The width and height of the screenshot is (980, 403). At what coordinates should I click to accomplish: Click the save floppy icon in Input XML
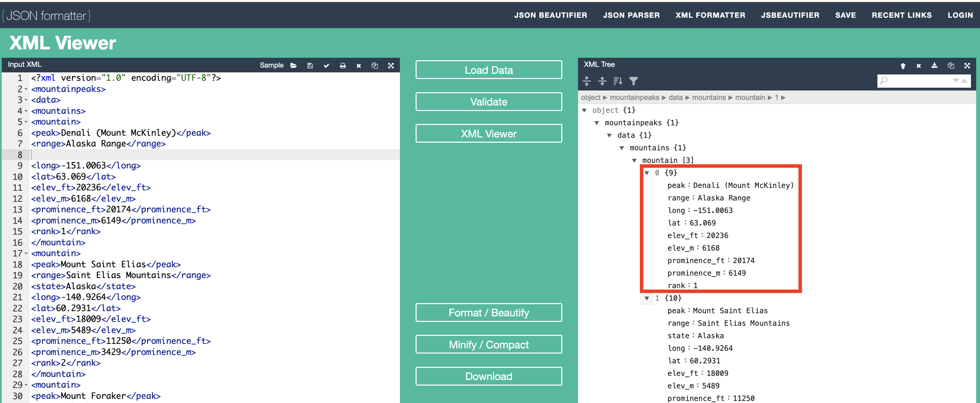tap(310, 65)
